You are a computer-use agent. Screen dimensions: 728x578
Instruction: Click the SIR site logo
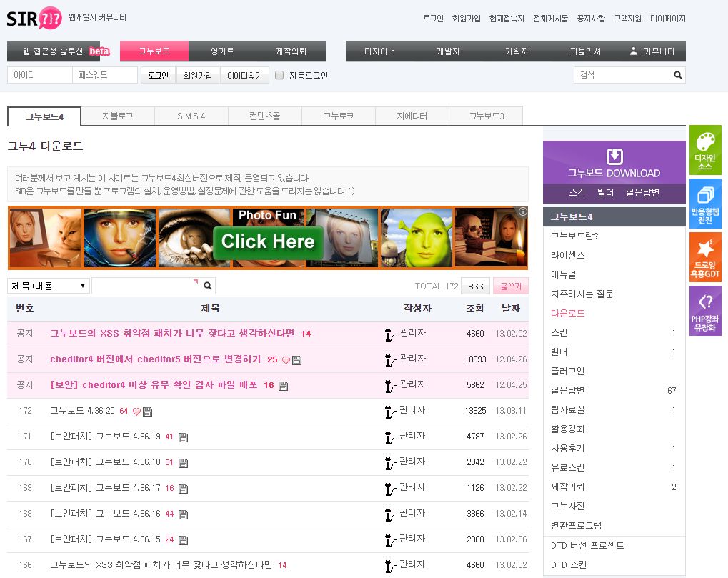tap(34, 18)
